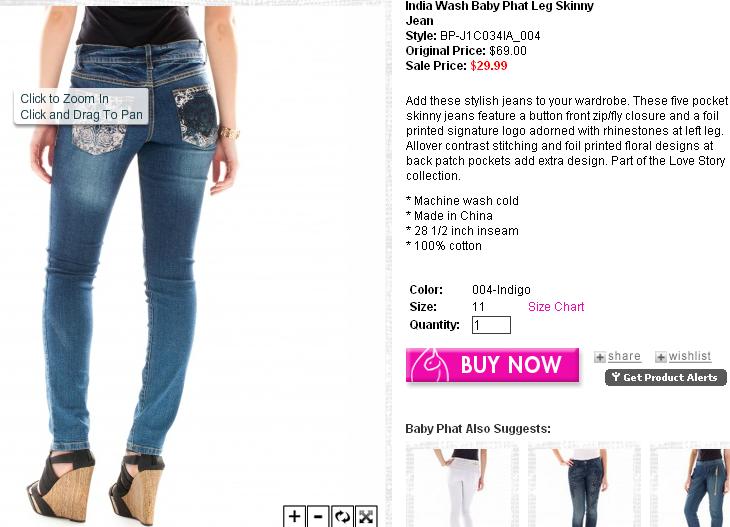Click the zoom in plus icon
This screenshot has width=730, height=527.
pos(295,516)
